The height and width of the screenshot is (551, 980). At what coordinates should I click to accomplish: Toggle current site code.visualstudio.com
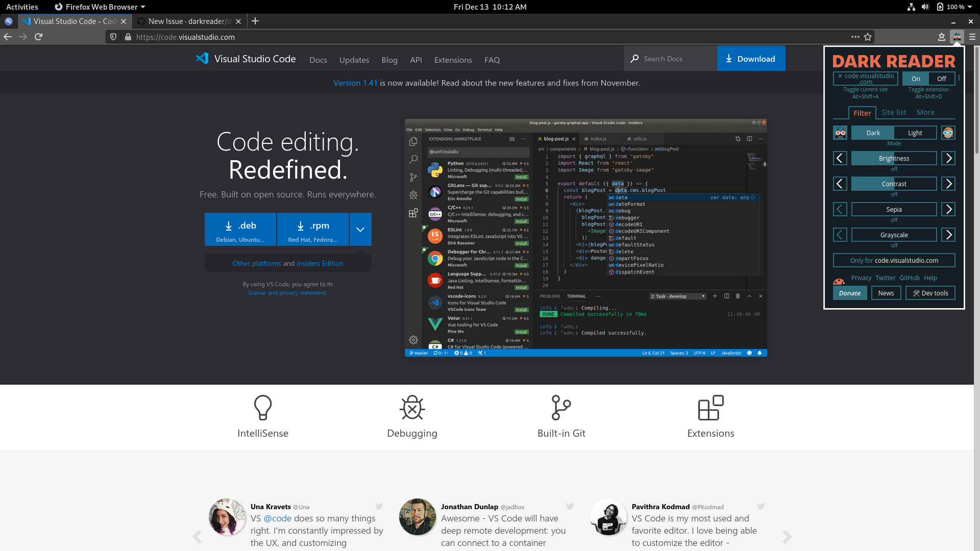[x=866, y=79]
